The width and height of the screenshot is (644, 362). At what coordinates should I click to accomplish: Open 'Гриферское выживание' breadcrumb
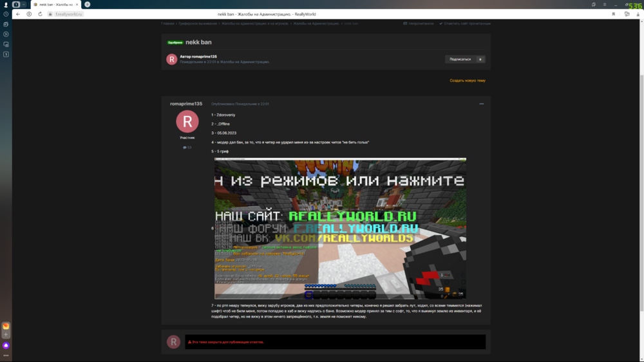tap(198, 23)
